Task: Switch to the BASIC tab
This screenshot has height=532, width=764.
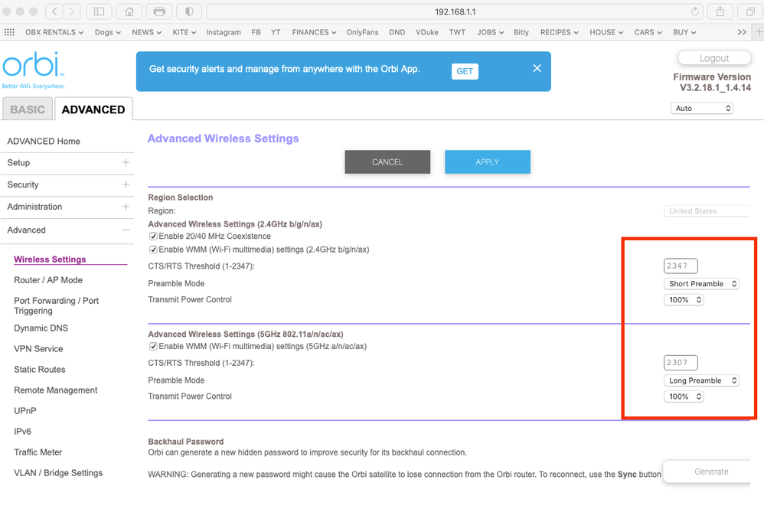Action: pos(28,109)
